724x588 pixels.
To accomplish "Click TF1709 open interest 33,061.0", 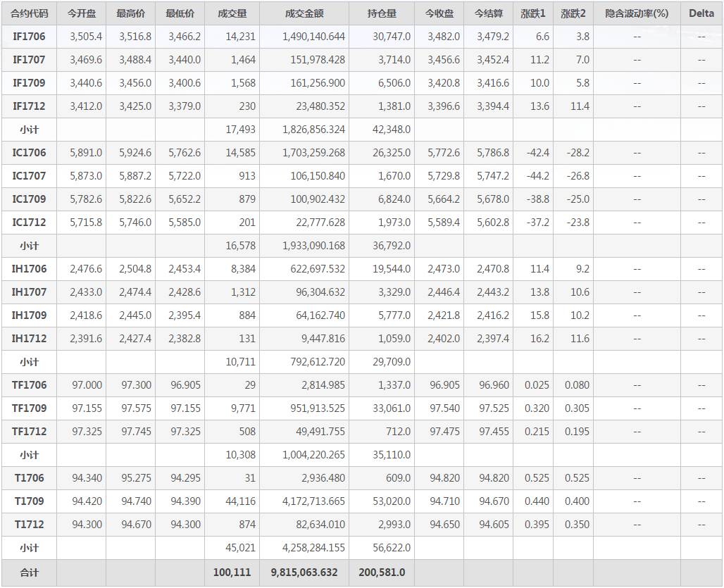I will pos(391,408).
